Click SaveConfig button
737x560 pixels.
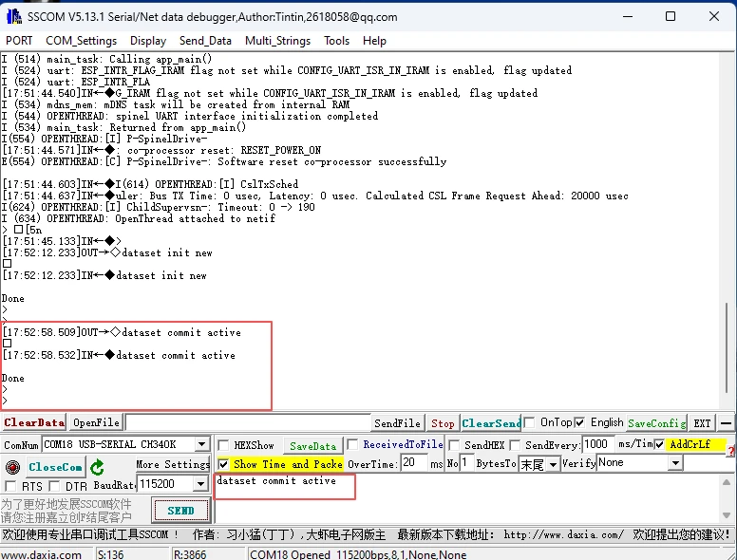656,423
